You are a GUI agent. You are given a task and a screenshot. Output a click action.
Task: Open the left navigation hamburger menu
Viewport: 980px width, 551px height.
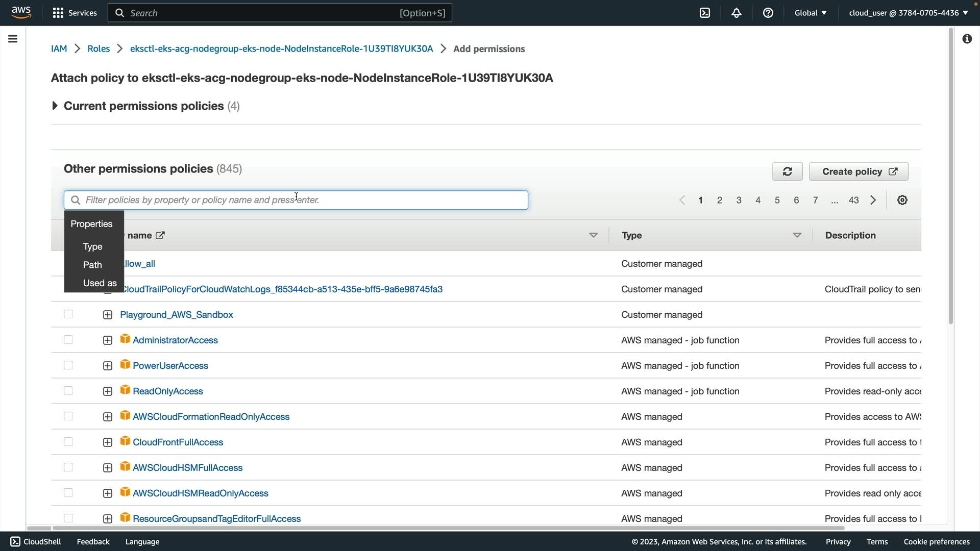pos(13,39)
